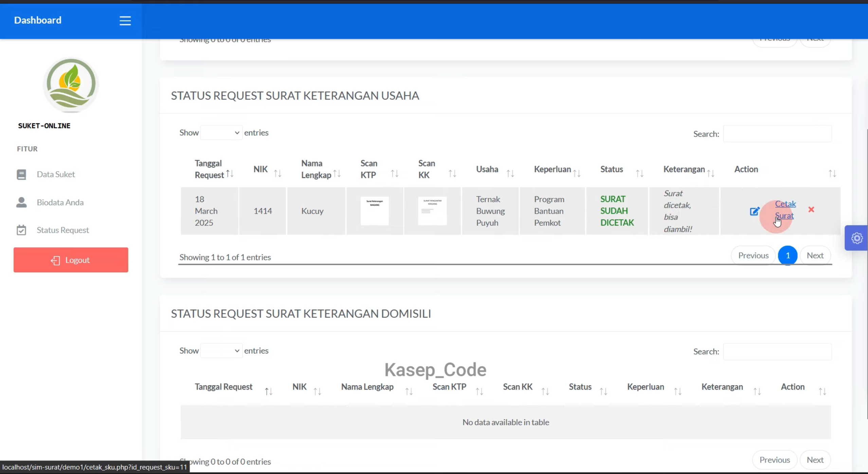The image size is (868, 474).
Task: Sort Domisili table by Tanggal Request arrows
Action: pyautogui.click(x=269, y=391)
